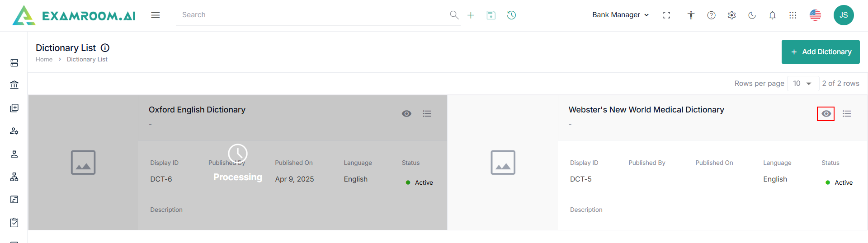Screen dimensions: 868x243
Task: Open the form edit sidebar icon
Action: (14, 199)
